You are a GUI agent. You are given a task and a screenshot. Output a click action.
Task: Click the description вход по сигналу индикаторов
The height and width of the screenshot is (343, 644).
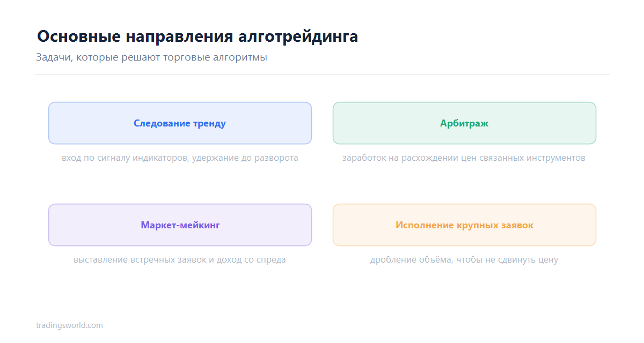pyautogui.click(x=180, y=158)
